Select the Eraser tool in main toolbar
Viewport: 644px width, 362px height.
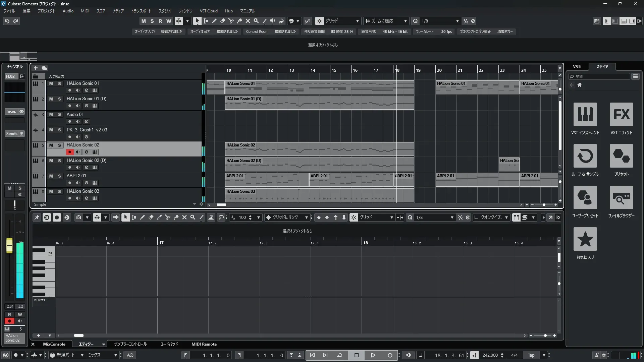(x=223, y=21)
